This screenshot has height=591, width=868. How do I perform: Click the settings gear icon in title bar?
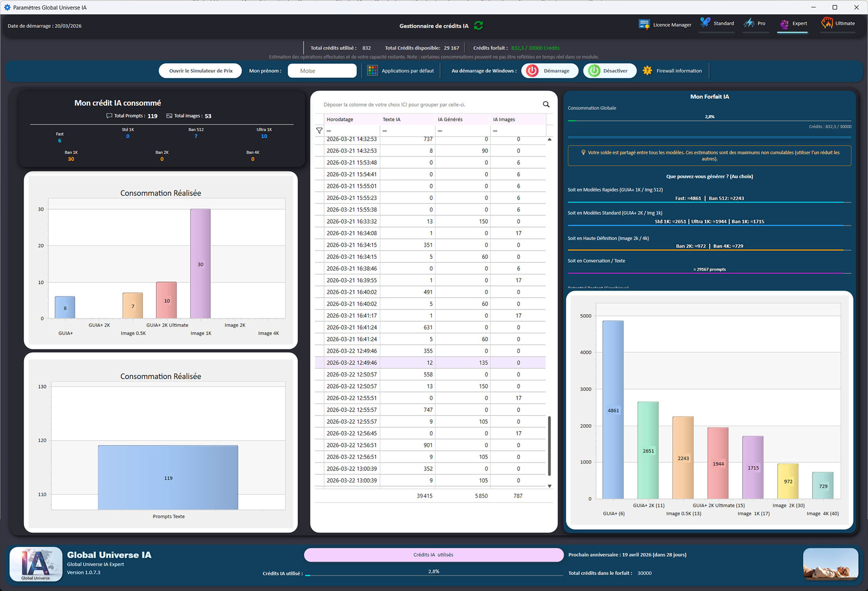pyautogui.click(x=7, y=7)
